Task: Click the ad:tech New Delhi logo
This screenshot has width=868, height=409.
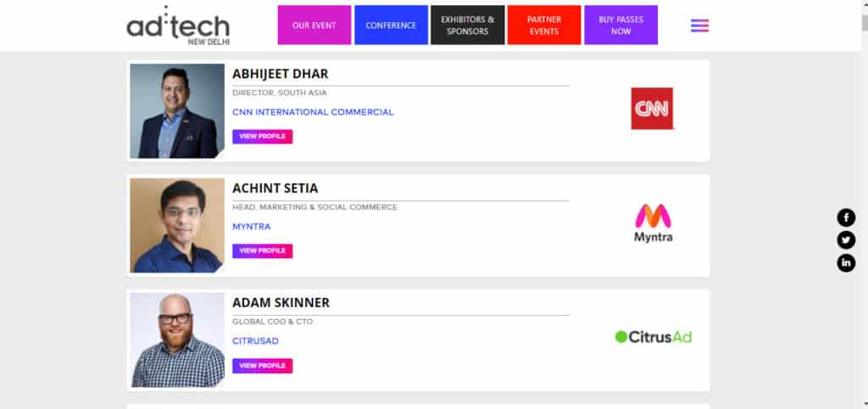Action: pos(178,25)
